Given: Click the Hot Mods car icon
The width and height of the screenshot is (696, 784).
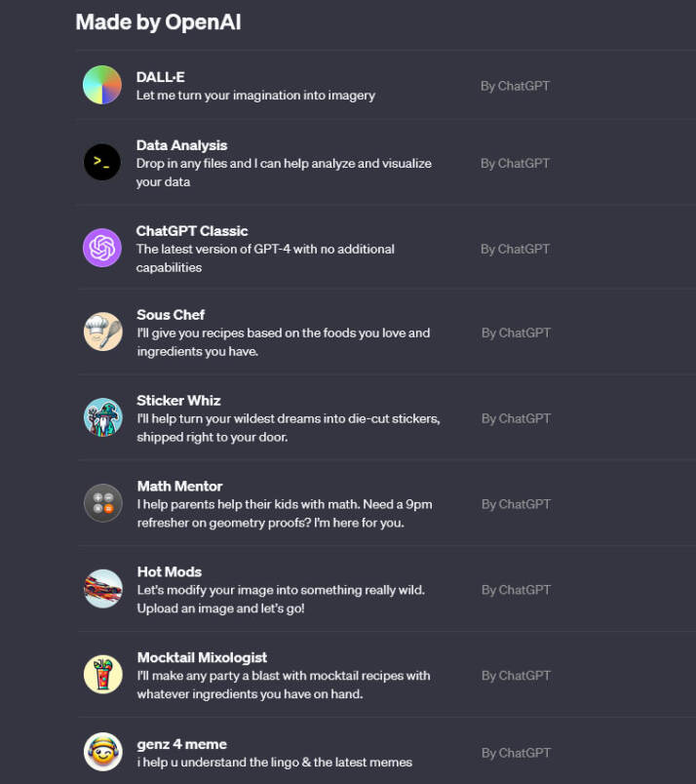Looking at the screenshot, I should [x=102, y=589].
